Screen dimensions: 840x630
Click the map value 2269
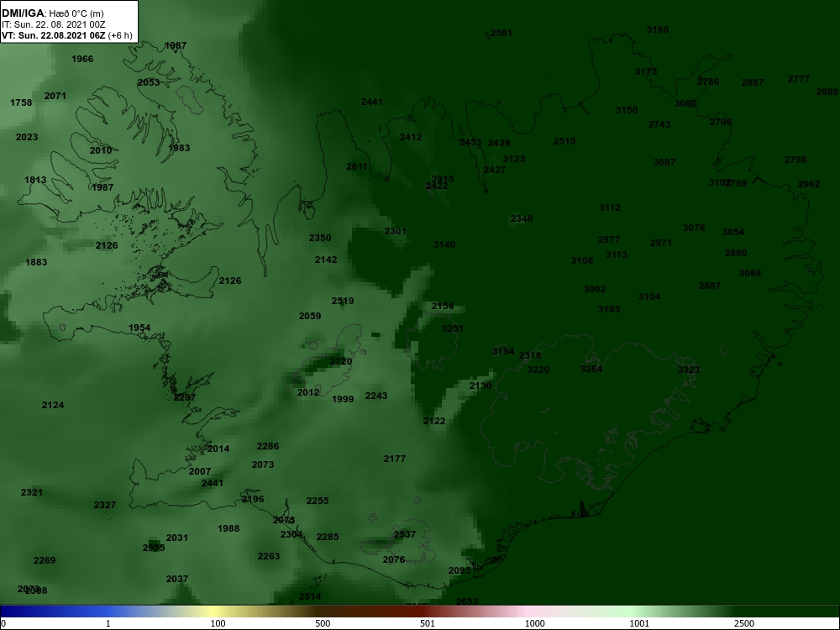45,560
